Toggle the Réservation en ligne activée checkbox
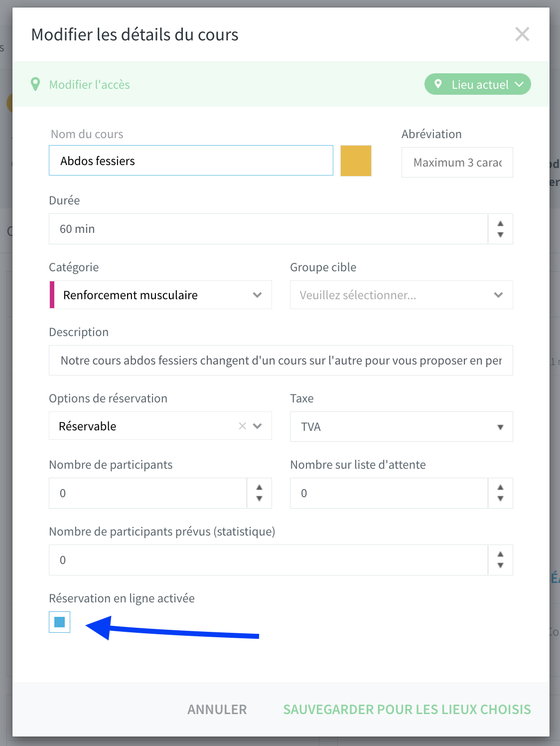This screenshot has height=746, width=560. tap(60, 622)
